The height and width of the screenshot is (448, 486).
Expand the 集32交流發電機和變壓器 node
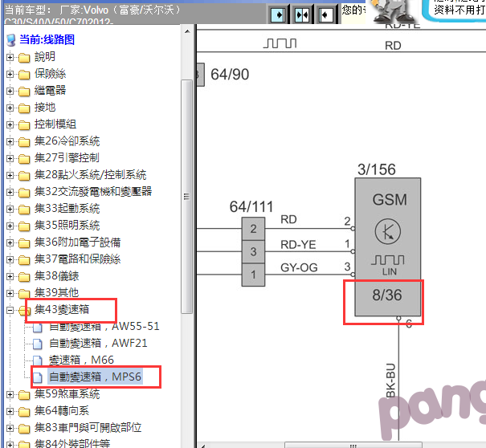click(x=10, y=192)
